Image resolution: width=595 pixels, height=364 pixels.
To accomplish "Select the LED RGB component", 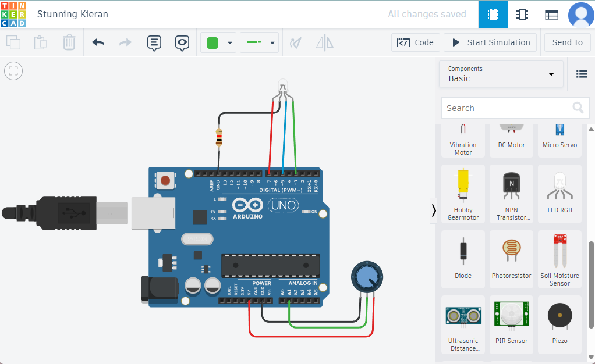I will coord(559,194).
